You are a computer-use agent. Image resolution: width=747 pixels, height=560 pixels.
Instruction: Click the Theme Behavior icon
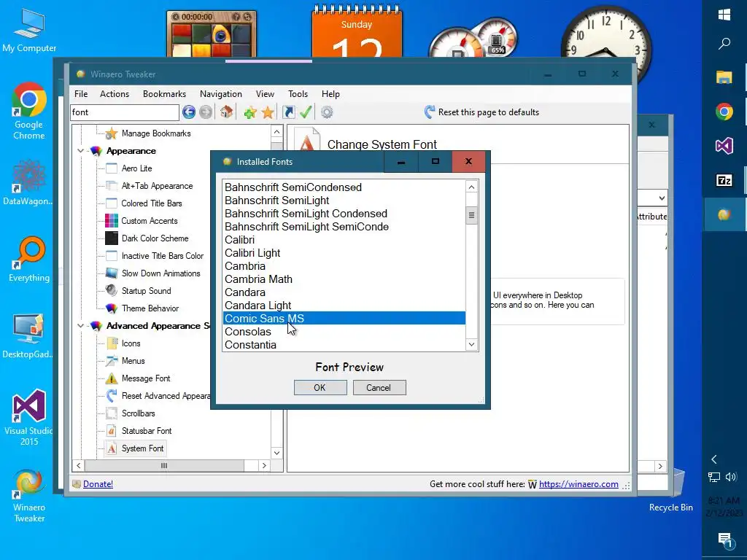pos(112,308)
